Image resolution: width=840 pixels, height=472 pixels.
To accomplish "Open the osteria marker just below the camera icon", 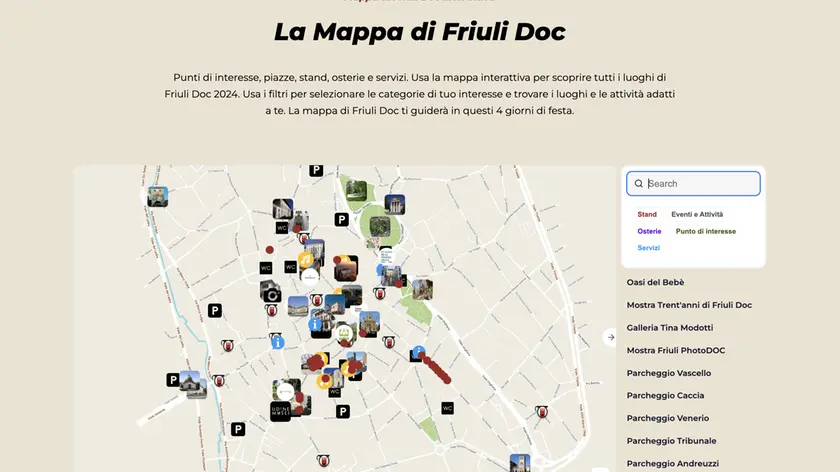I will click(272, 310).
